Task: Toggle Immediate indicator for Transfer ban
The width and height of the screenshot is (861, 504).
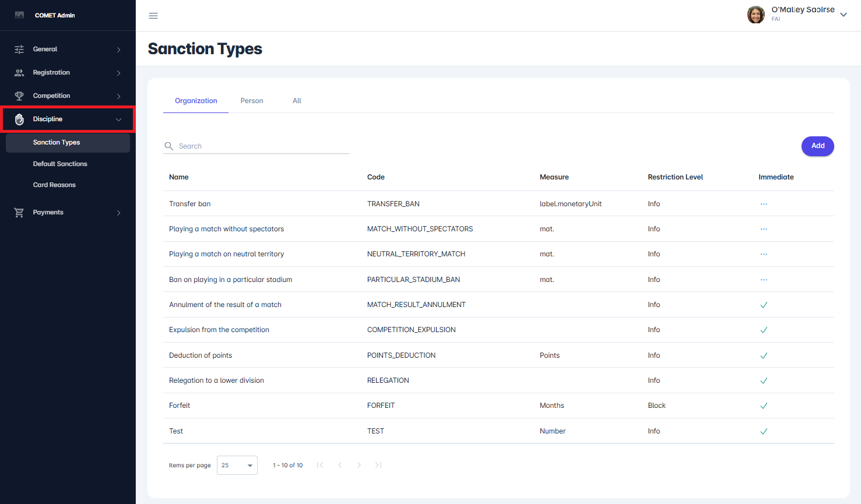Action: coord(764,204)
